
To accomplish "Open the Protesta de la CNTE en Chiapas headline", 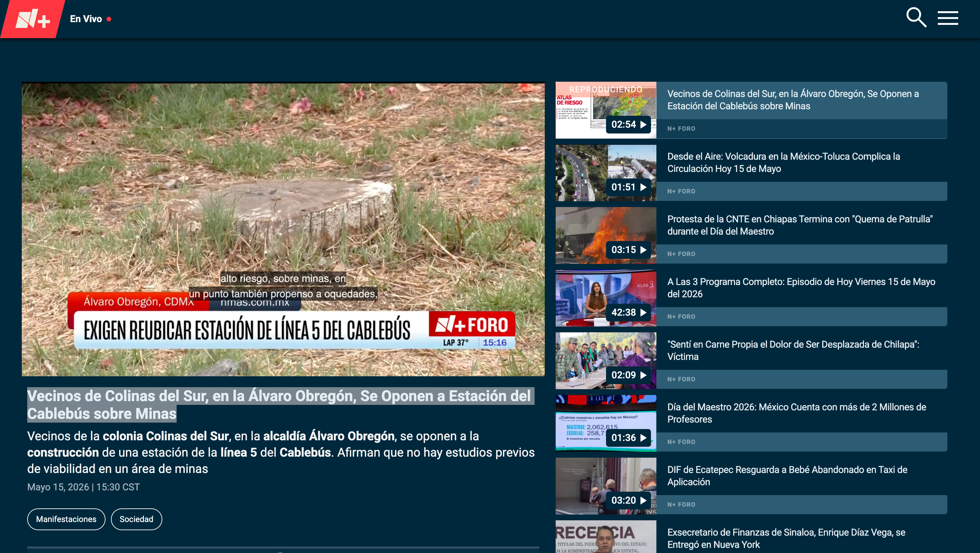I will coord(800,225).
